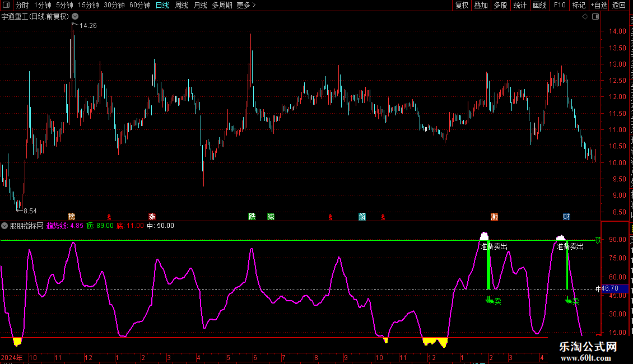The image size is (633, 364).
Task: Switch to 分时 intraday view
Action: [x=22, y=5]
